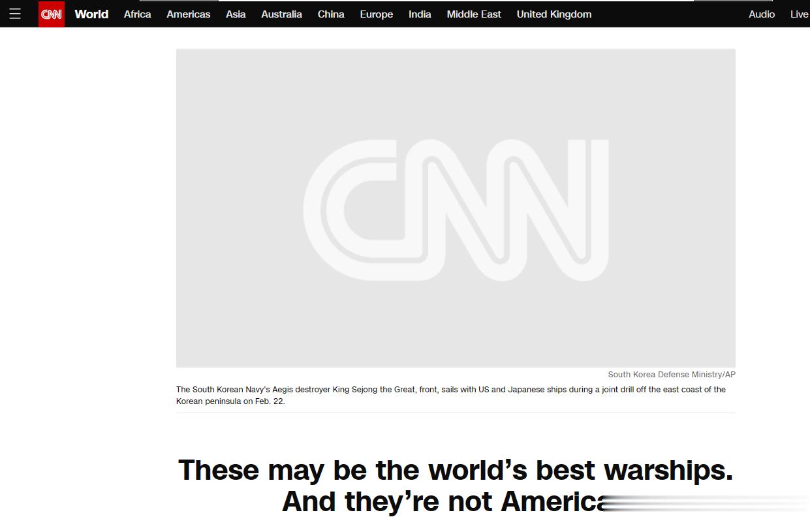The width and height of the screenshot is (810, 532).
Task: Open the hamburger navigation menu
Action: pyautogui.click(x=15, y=14)
